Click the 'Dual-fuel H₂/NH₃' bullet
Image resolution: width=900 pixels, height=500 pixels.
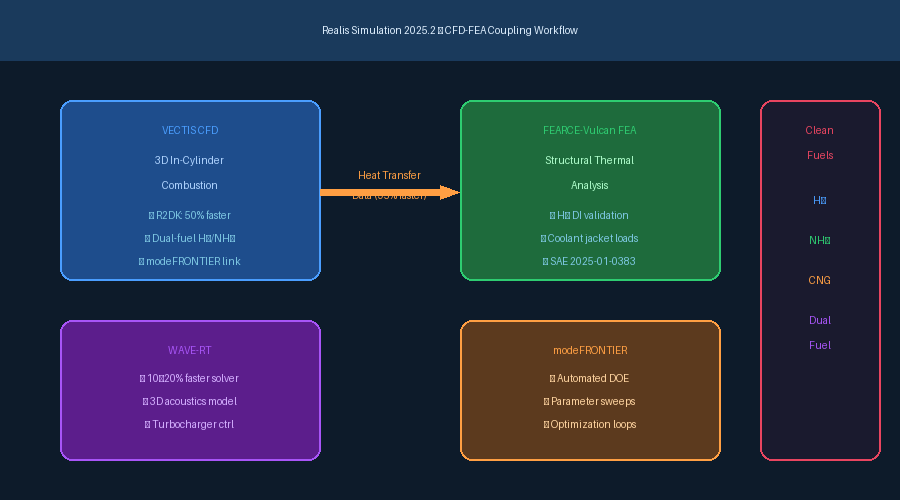pyautogui.click(x=190, y=238)
